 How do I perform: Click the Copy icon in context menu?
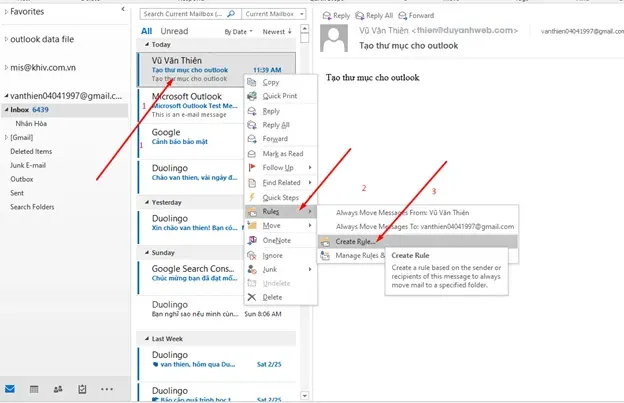(252, 82)
